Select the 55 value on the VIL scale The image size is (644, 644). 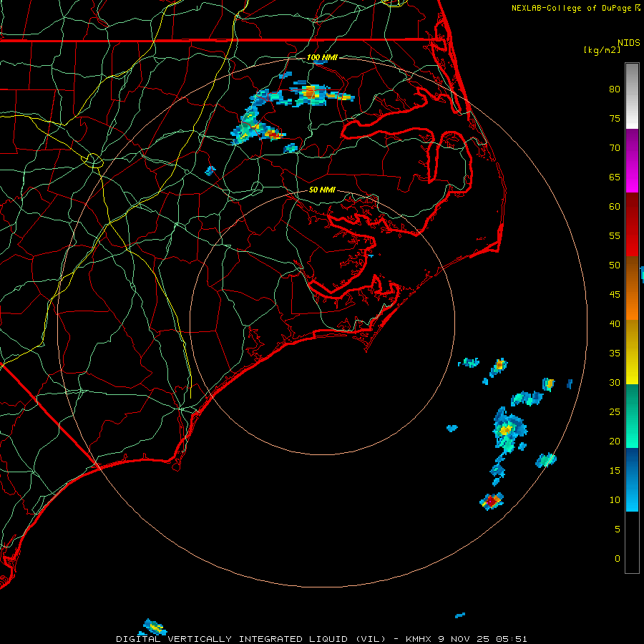point(615,235)
